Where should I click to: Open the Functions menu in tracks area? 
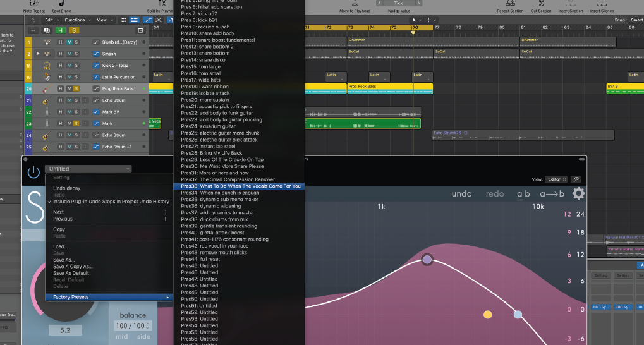[76, 20]
